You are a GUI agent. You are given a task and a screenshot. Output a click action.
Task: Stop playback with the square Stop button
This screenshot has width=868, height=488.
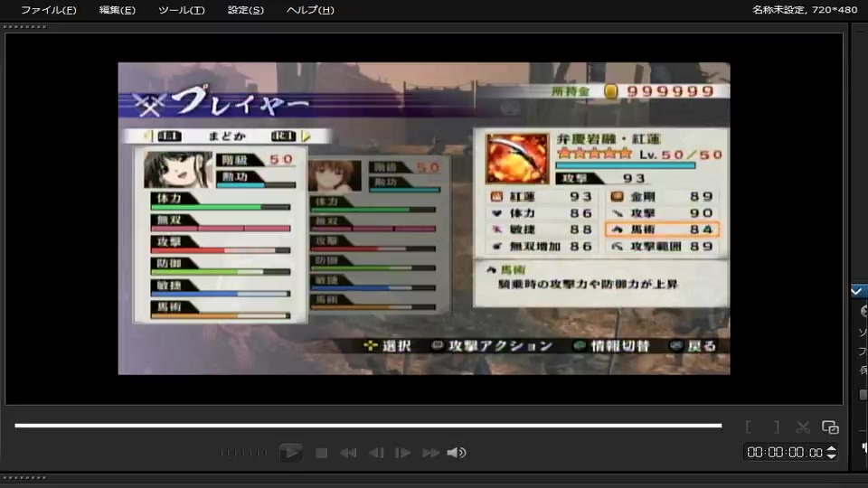(321, 453)
